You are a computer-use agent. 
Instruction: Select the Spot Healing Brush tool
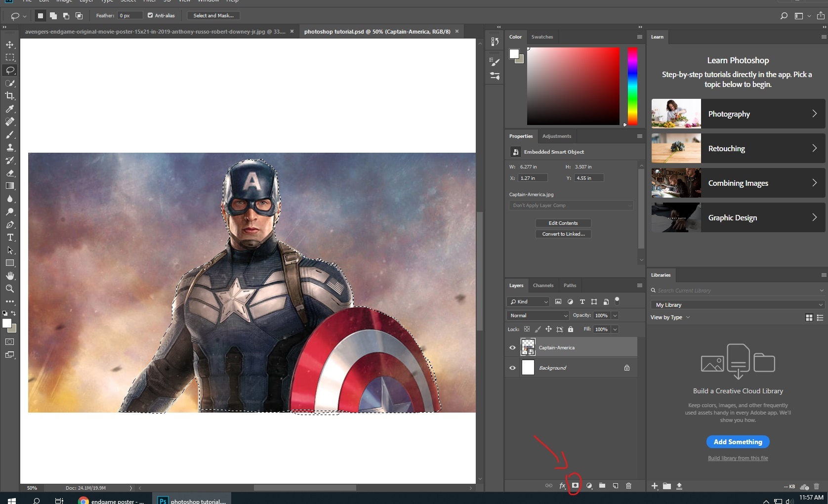coord(10,122)
